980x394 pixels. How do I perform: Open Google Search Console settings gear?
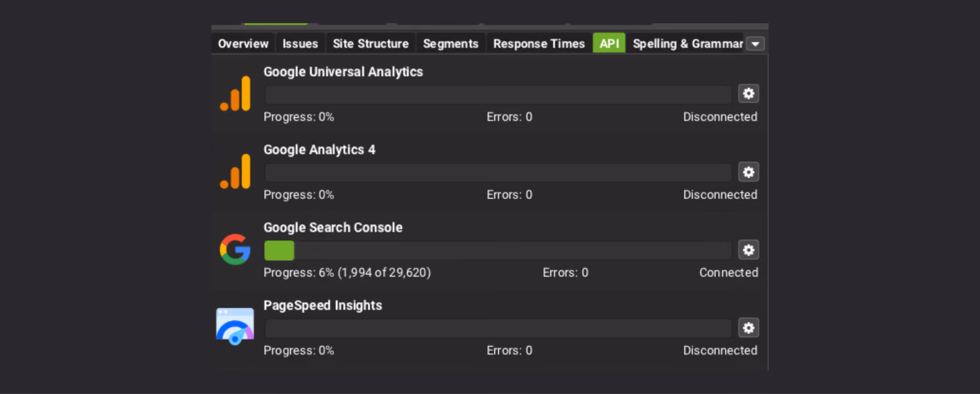click(748, 250)
